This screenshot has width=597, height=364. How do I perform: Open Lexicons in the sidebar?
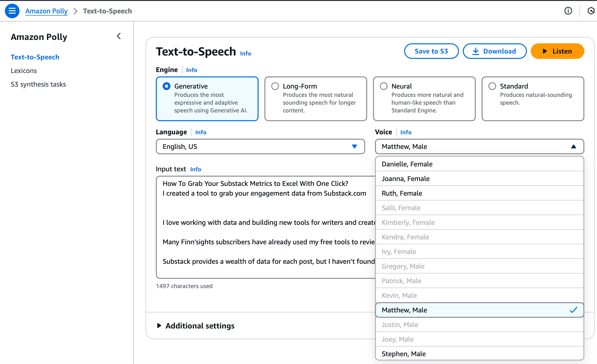pyautogui.click(x=24, y=71)
